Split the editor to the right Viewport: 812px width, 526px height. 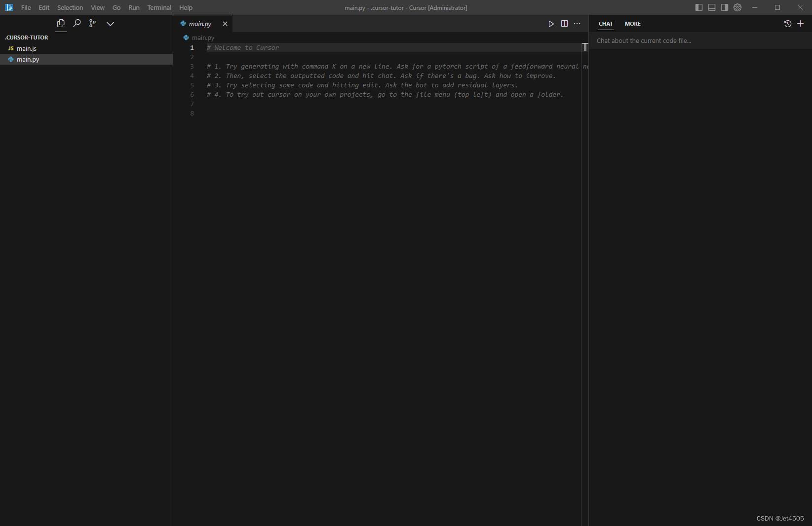[564, 24]
